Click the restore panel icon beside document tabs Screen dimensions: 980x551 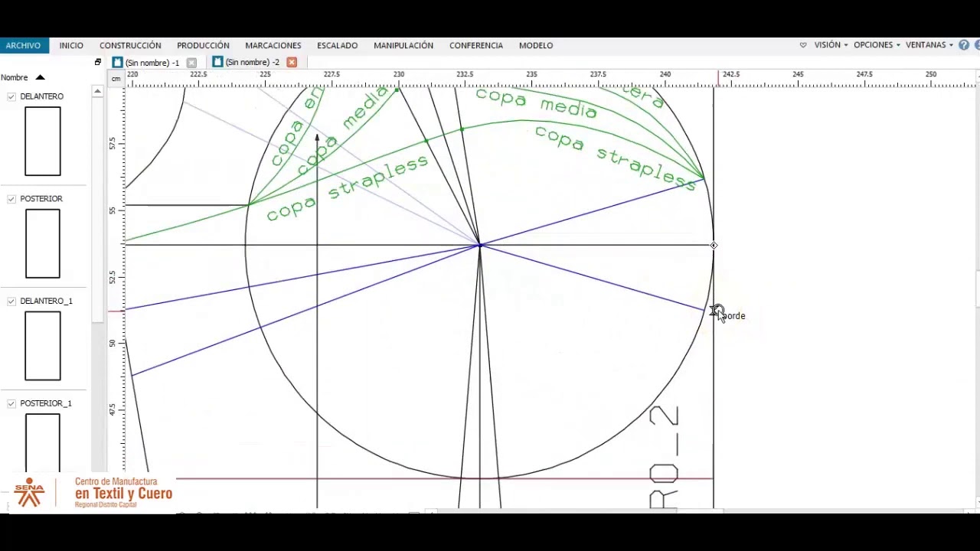[98, 62]
